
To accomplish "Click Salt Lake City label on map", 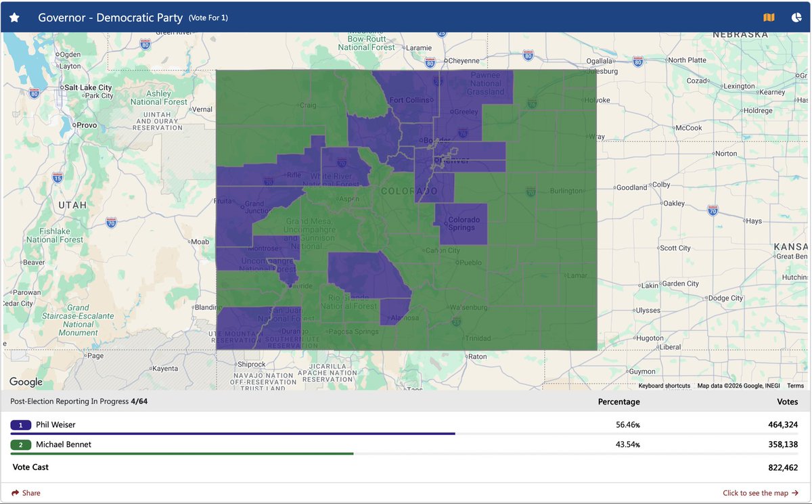I will [x=87, y=87].
